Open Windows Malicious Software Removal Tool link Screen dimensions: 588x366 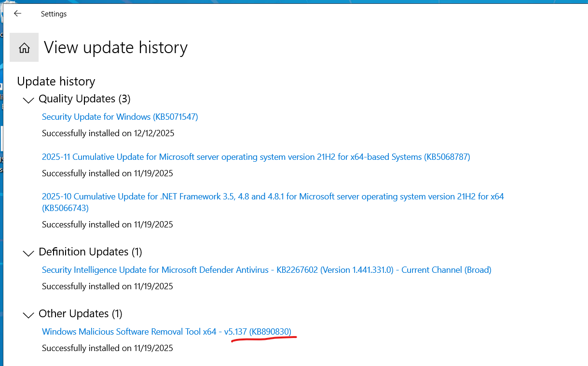[167, 332]
